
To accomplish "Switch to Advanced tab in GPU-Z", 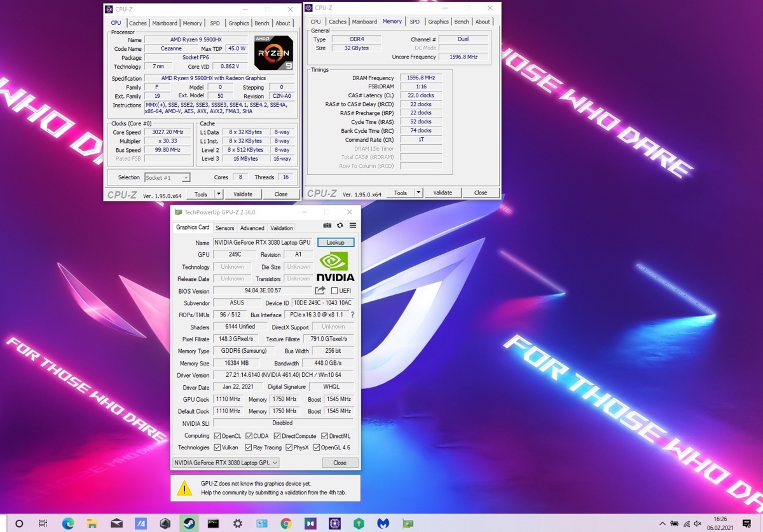I will (252, 228).
